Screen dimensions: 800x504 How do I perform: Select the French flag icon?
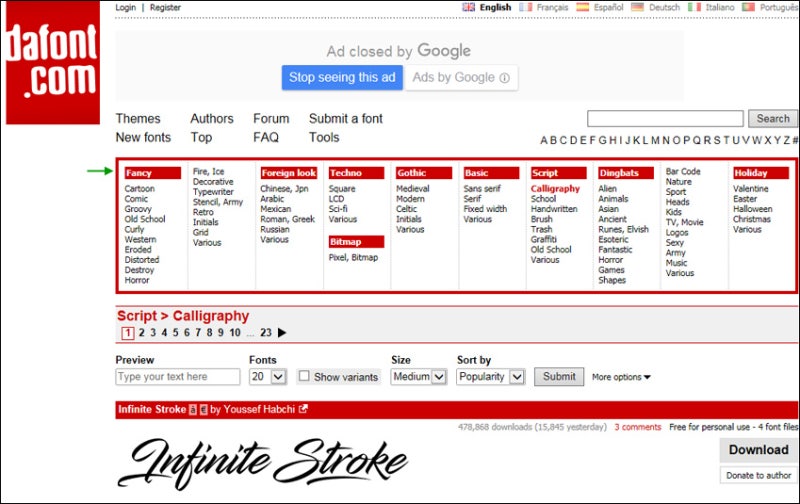pos(526,7)
